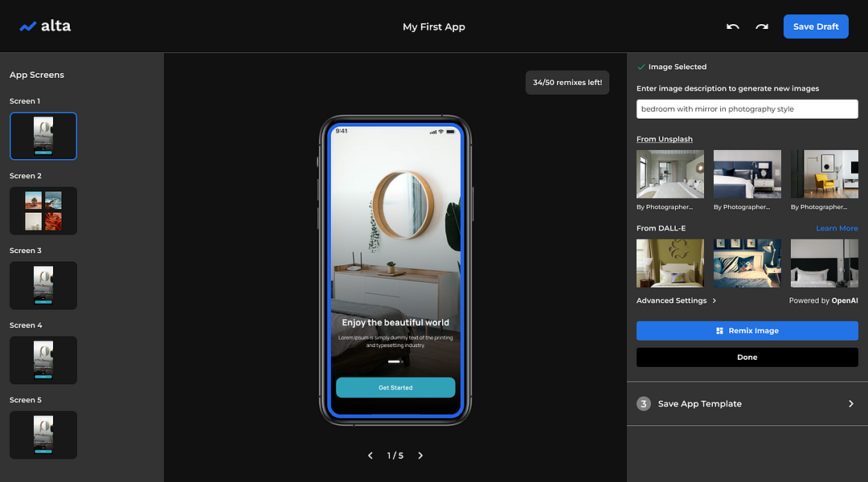
Task: Open the Learn More link
Action: tap(837, 227)
